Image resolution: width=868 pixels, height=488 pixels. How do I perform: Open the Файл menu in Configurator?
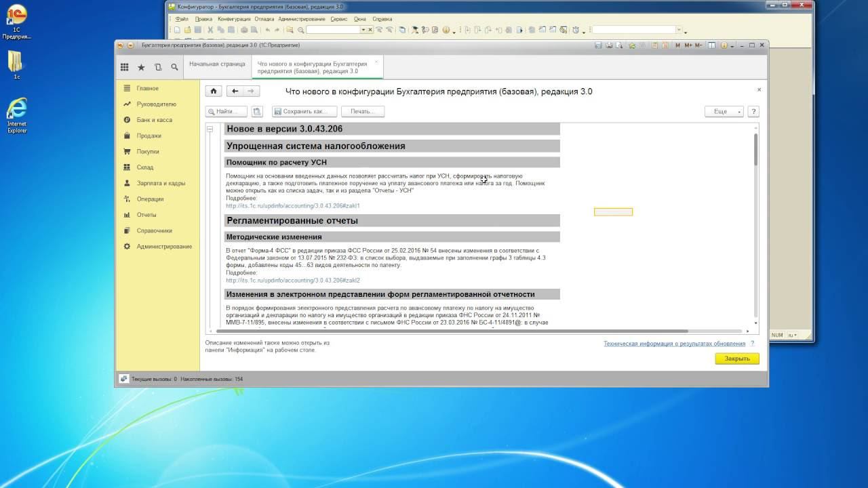[x=181, y=19]
